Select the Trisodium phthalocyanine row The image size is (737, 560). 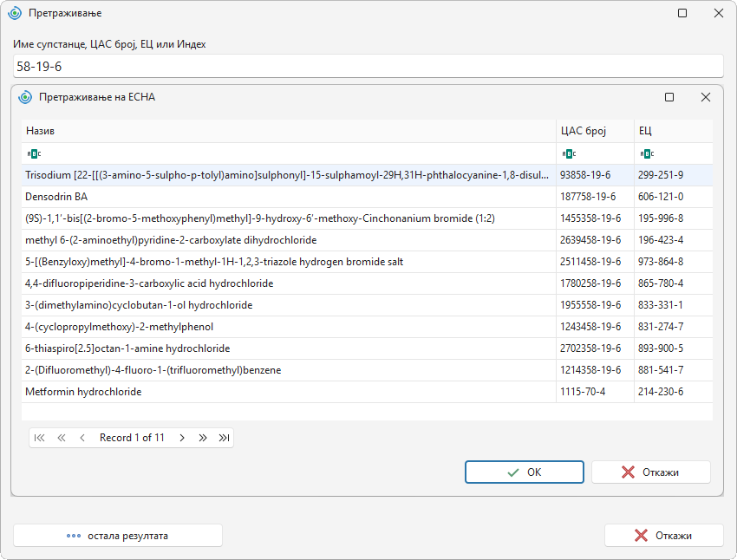[367, 175]
